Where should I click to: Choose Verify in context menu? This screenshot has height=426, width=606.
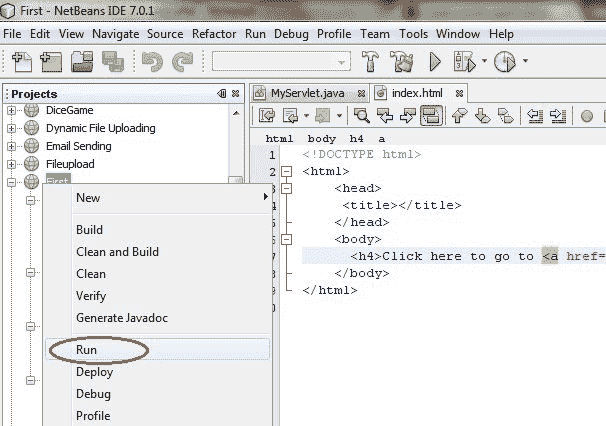157,296
